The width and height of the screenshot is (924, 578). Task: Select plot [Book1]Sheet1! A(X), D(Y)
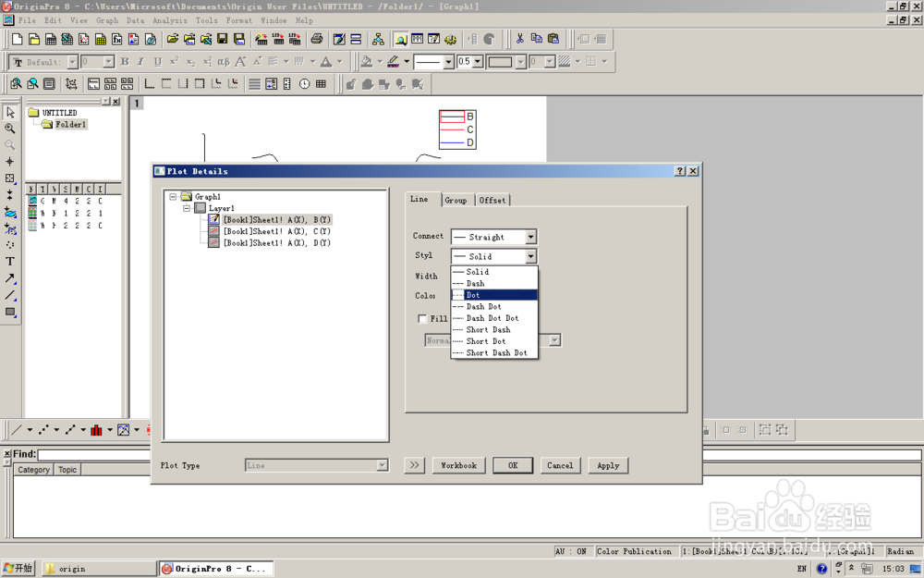[x=277, y=243]
